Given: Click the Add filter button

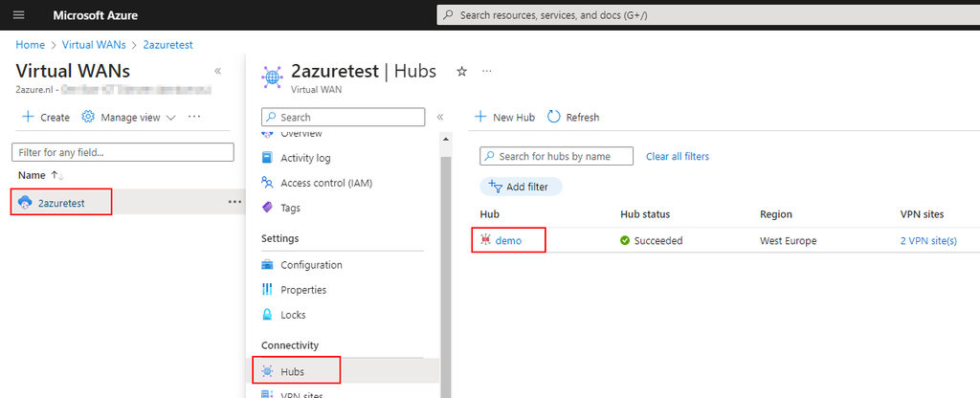Looking at the screenshot, I should tap(521, 187).
